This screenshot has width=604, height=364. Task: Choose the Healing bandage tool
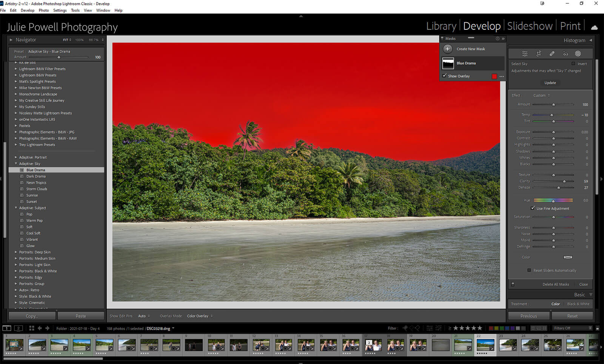(552, 54)
